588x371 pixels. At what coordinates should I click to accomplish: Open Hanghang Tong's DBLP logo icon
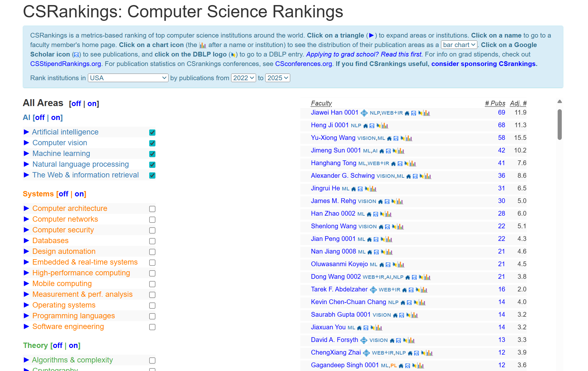tap(407, 164)
